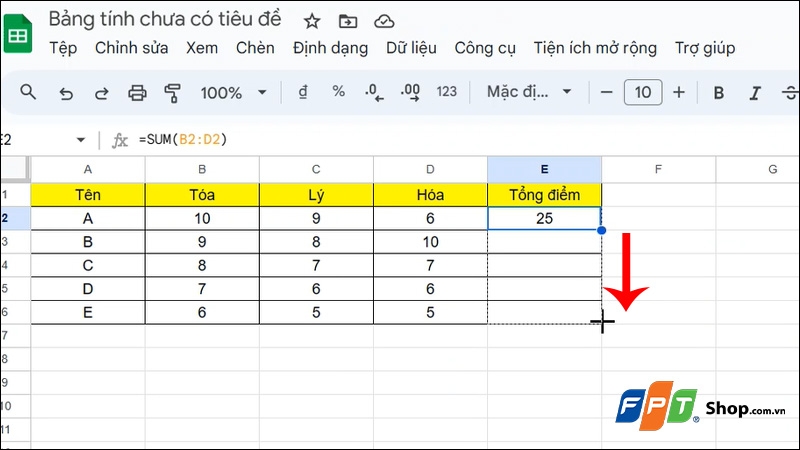Image resolution: width=800 pixels, height=450 pixels.
Task: Select column D header
Action: point(430,169)
